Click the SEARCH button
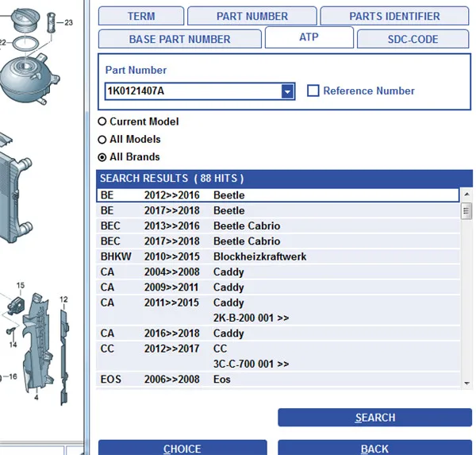The width and height of the screenshot is (476, 455). pos(375,418)
